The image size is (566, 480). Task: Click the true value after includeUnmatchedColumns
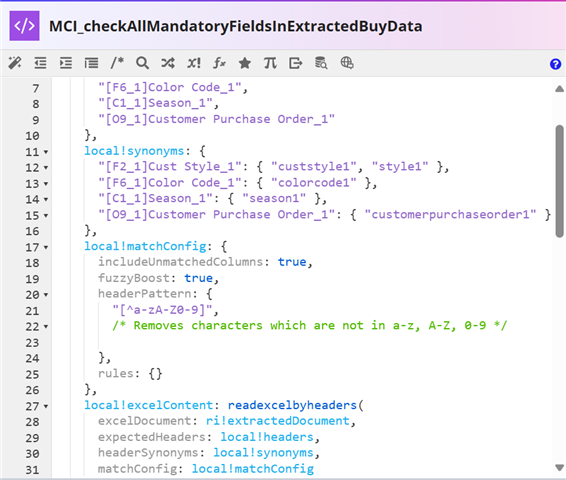click(292, 262)
